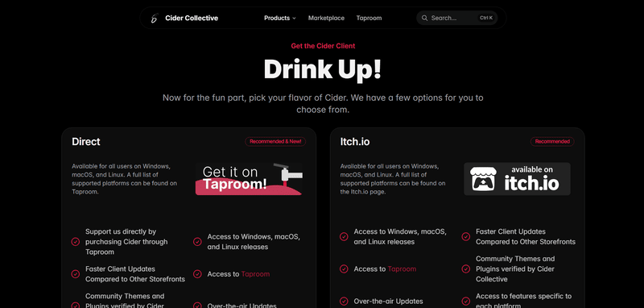Click the Get it on Taproom banner

pos(249,179)
